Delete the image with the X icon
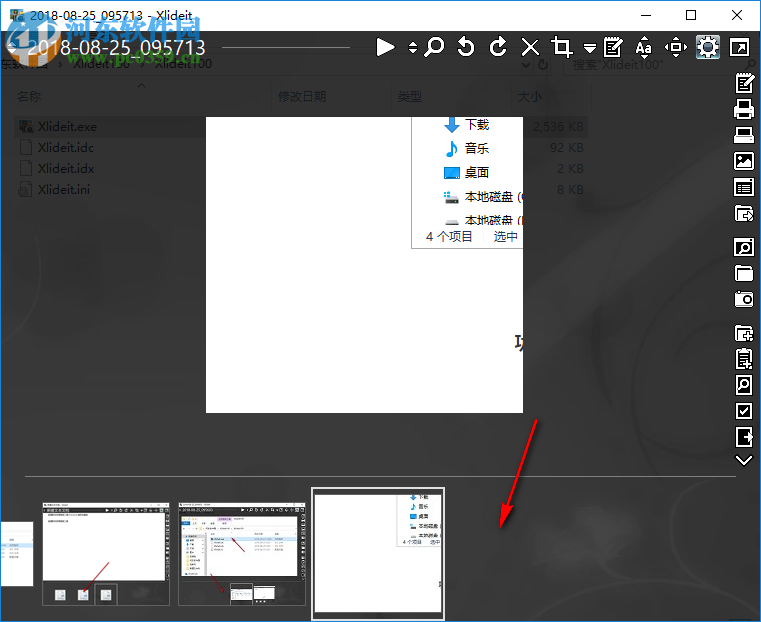The width and height of the screenshot is (761, 622). (530, 47)
